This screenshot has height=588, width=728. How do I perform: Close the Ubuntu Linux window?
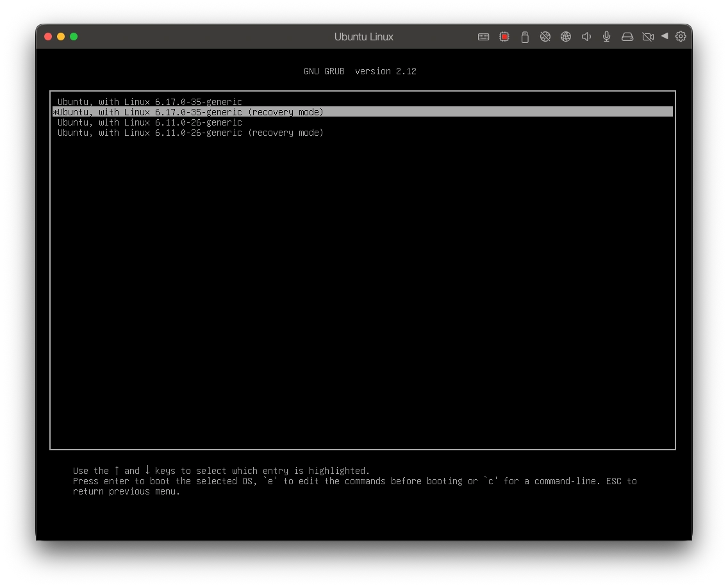(48, 37)
